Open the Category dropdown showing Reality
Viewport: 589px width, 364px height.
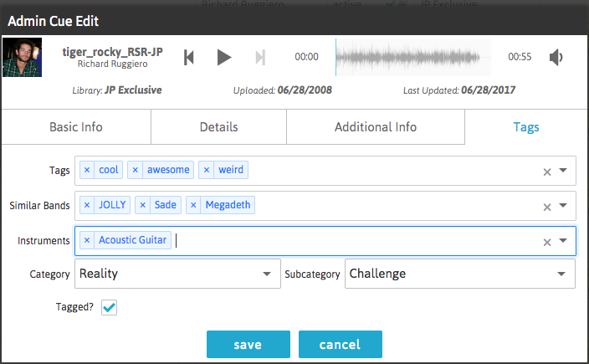[x=177, y=274]
